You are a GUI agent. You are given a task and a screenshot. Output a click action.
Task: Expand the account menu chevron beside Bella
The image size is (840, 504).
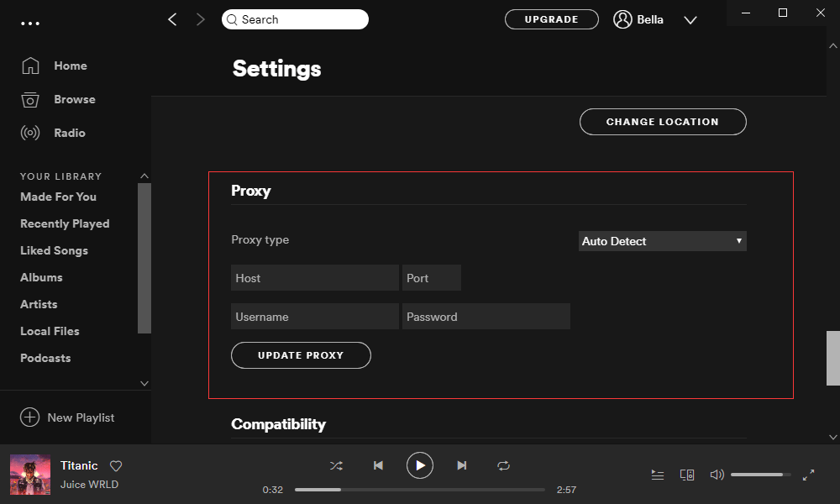pyautogui.click(x=690, y=19)
